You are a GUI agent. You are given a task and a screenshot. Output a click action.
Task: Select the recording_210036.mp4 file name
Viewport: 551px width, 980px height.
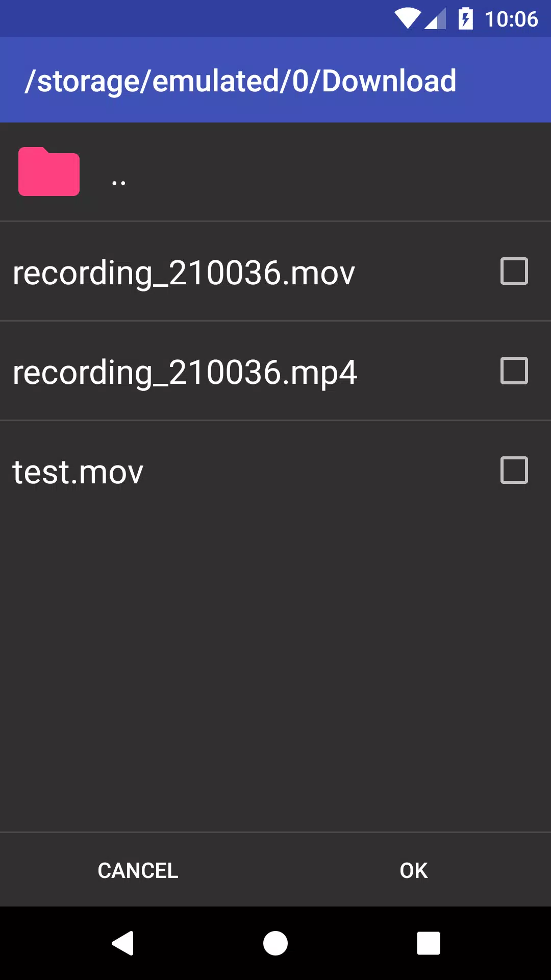coord(185,372)
